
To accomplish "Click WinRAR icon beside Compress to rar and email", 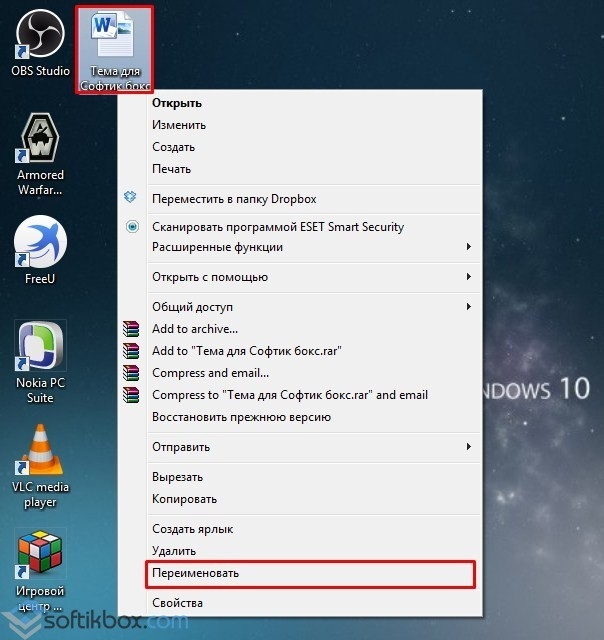I will (x=131, y=395).
